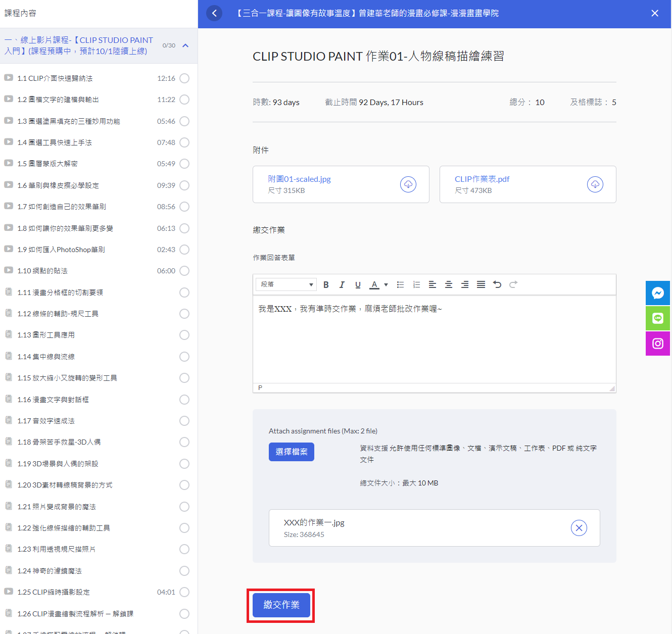Download CLIP作業表.pdf using its cloud icon
The image size is (672, 634).
[595, 184]
